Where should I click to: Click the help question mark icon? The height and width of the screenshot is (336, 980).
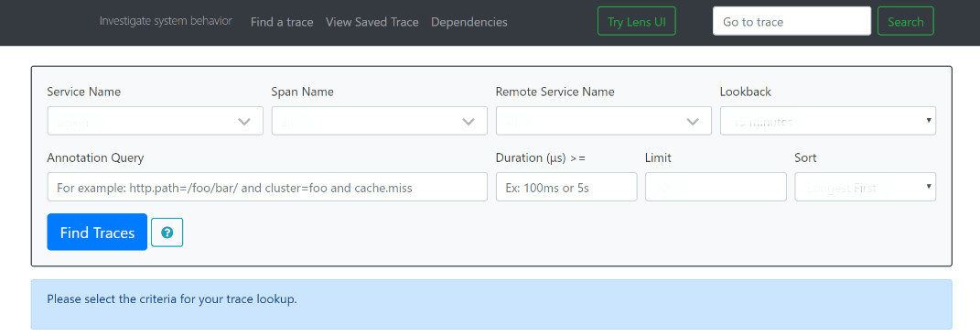[167, 233]
